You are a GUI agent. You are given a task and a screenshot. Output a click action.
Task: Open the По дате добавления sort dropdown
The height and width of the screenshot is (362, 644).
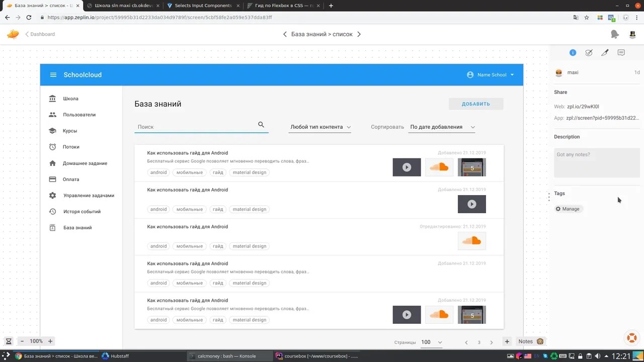point(442,127)
